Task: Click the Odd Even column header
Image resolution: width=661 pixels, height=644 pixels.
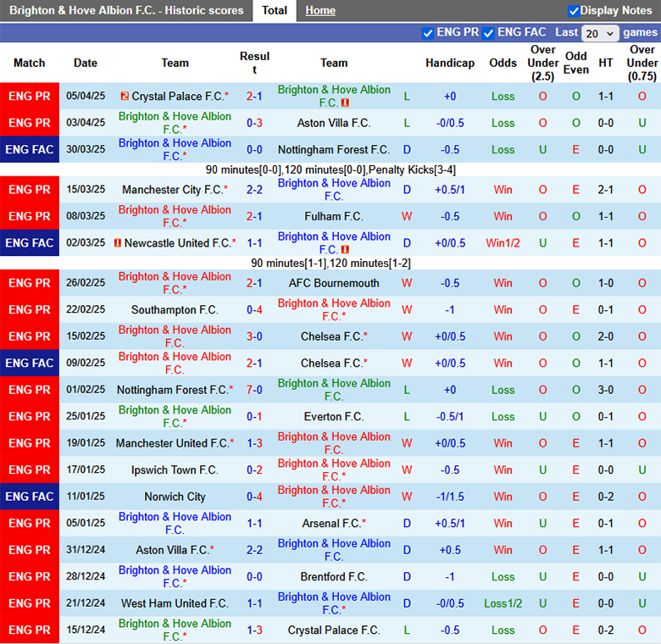Action: tap(576, 64)
